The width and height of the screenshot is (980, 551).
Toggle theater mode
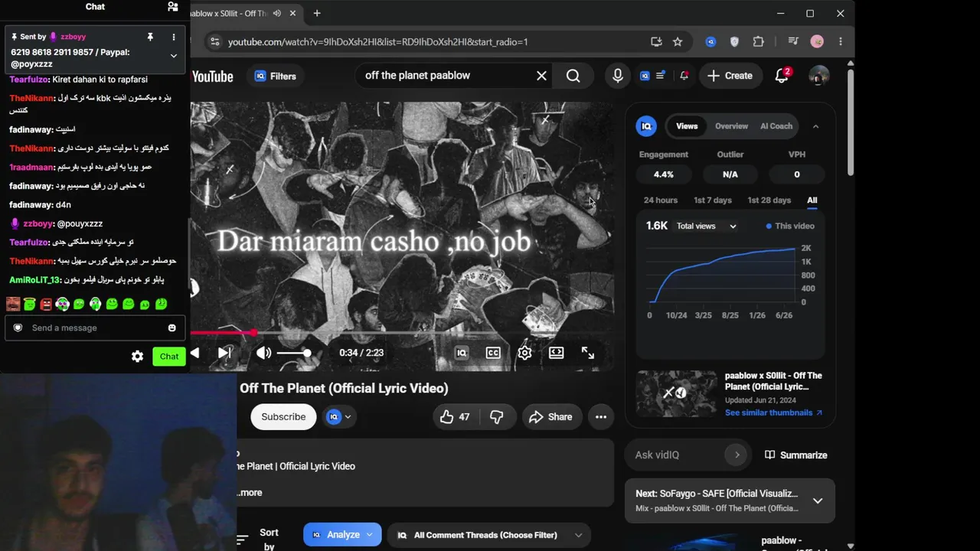(x=557, y=353)
